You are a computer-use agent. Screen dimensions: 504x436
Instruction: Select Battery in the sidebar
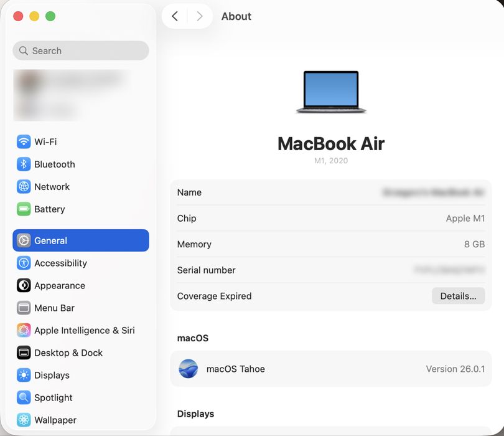(50, 209)
